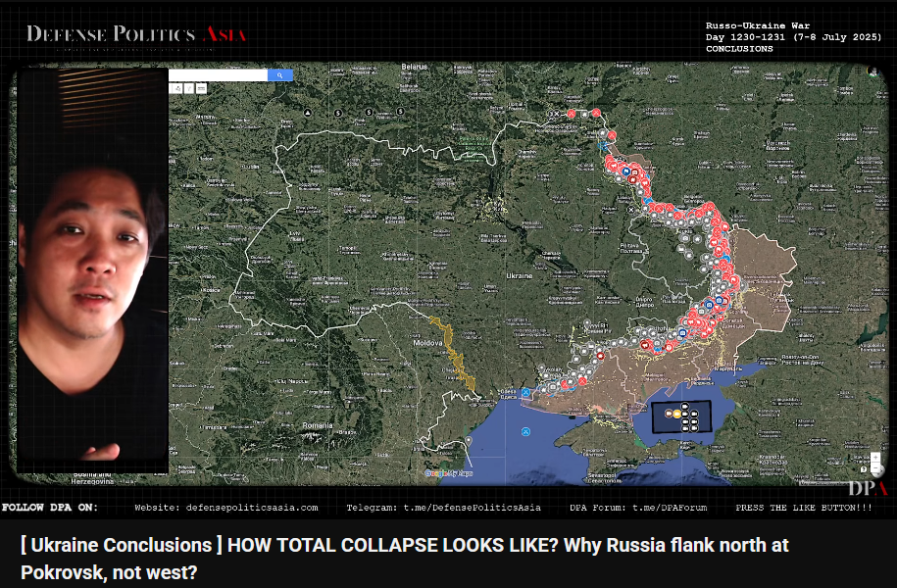
Task: Click the blue X marker in Black Sea
Action: click(525, 431)
